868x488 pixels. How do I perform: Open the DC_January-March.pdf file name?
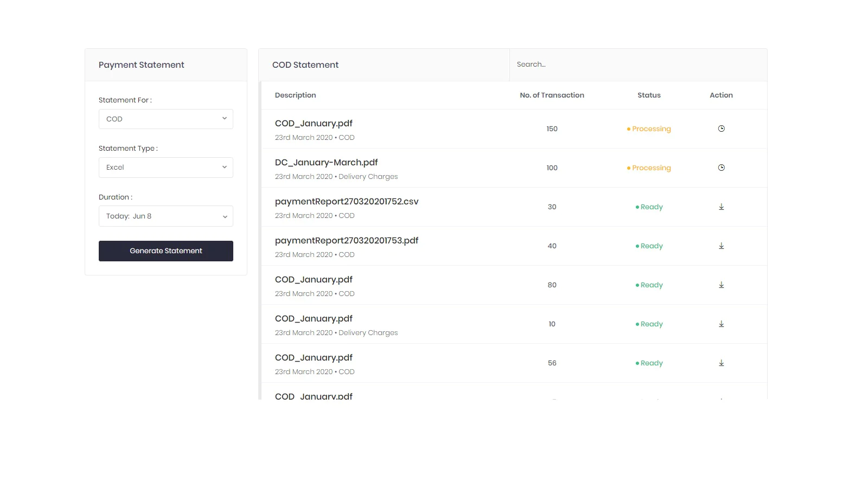pyautogui.click(x=326, y=162)
